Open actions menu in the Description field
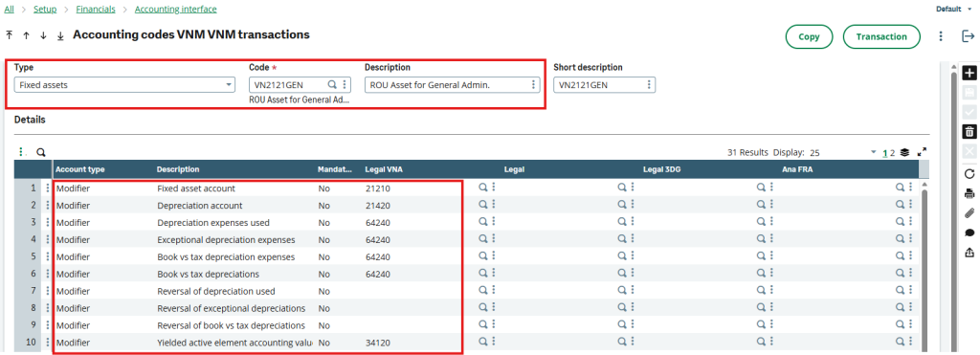Screen dimensions: 980x355 [x=533, y=84]
